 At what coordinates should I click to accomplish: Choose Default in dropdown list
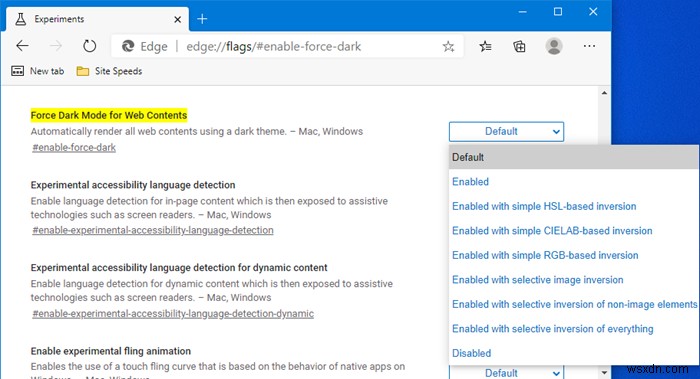[x=574, y=157]
